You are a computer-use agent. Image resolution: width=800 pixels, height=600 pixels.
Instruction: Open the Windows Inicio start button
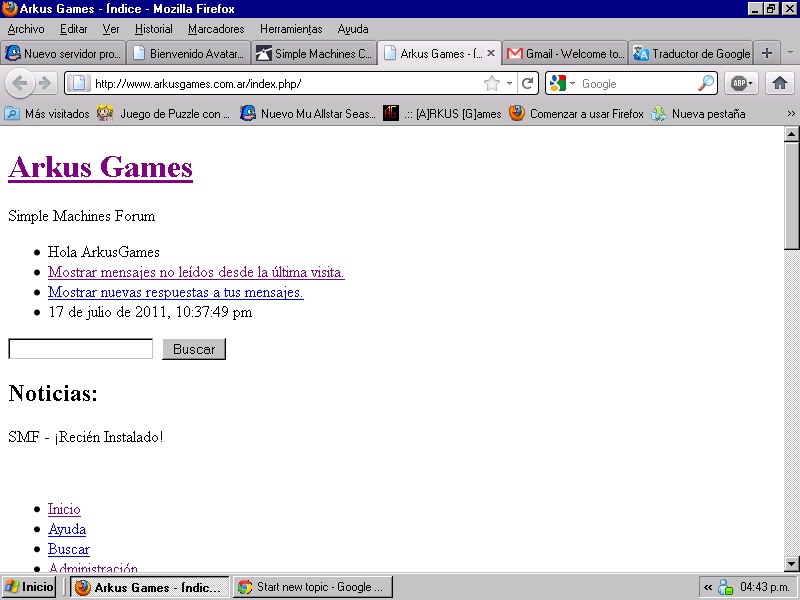[x=29, y=587]
